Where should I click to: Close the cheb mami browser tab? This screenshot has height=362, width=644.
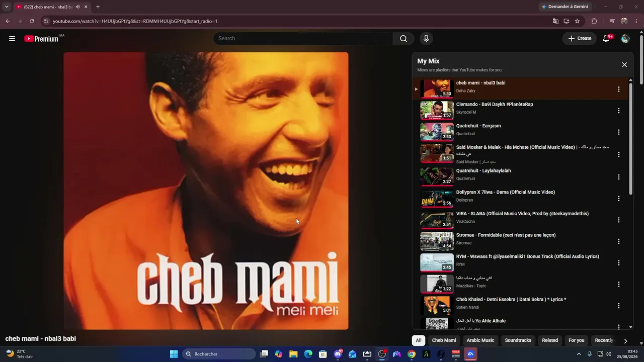86,7
